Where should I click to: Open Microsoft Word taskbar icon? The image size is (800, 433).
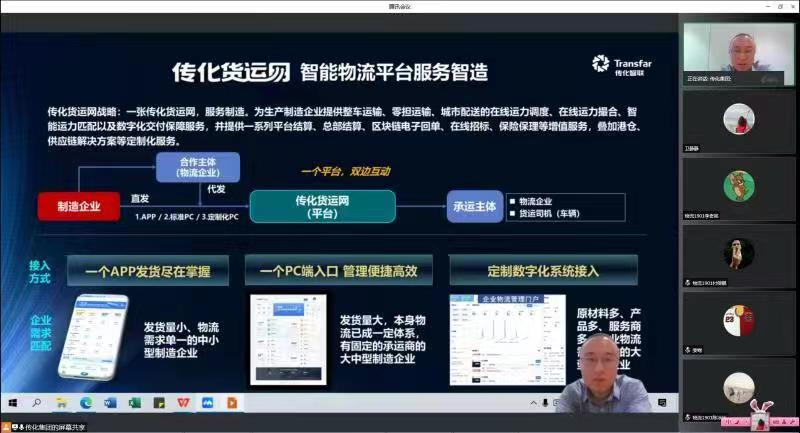[x=110, y=403]
